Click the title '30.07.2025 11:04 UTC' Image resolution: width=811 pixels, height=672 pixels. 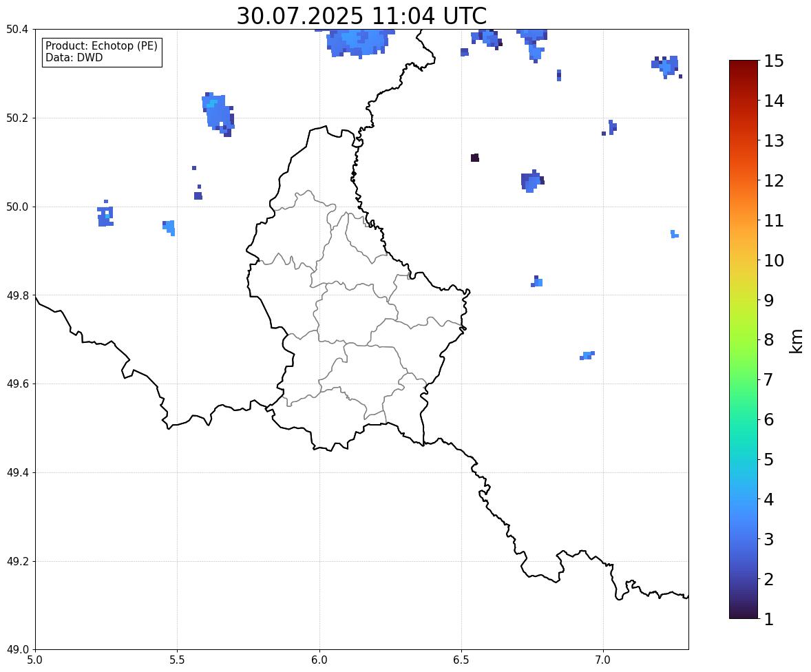coord(361,16)
